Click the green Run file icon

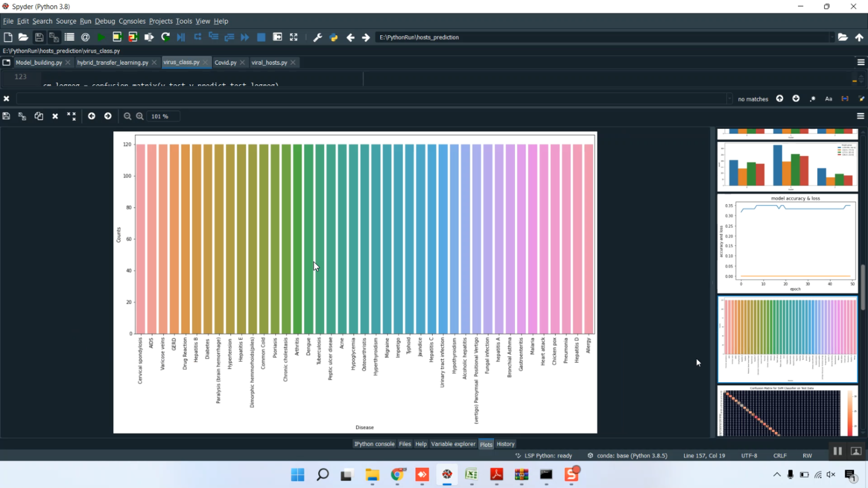pos(101,37)
